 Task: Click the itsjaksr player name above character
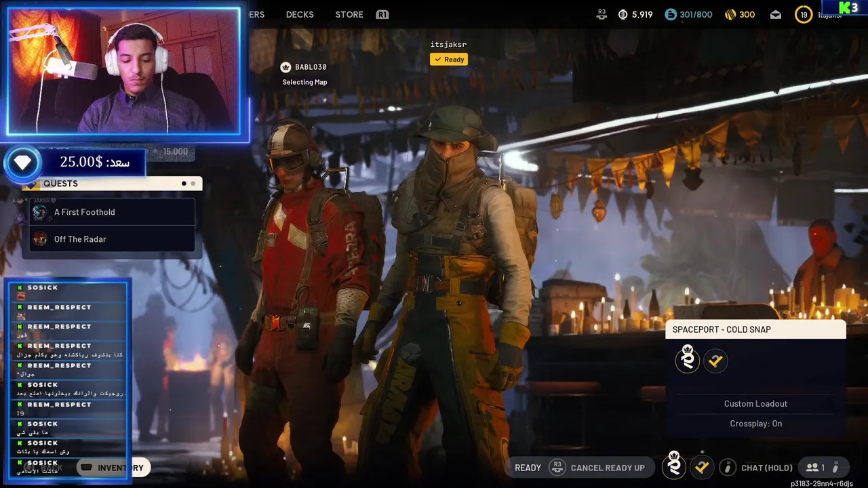448,45
